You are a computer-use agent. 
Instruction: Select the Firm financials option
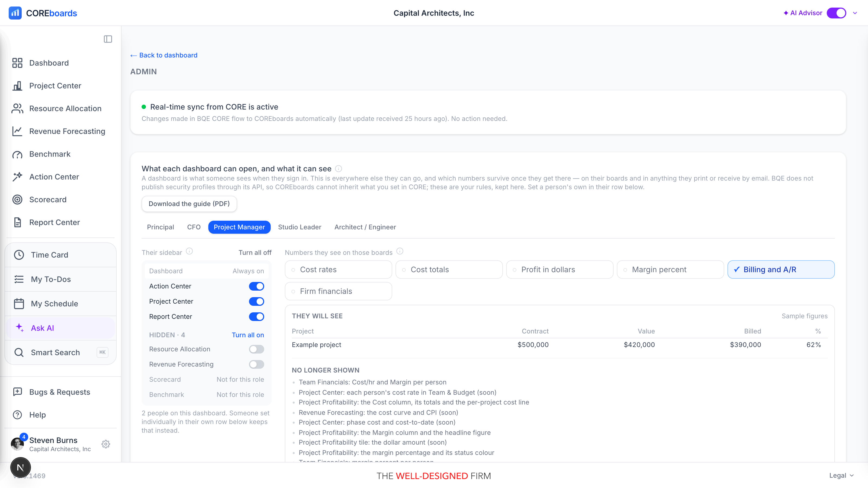[x=338, y=291]
